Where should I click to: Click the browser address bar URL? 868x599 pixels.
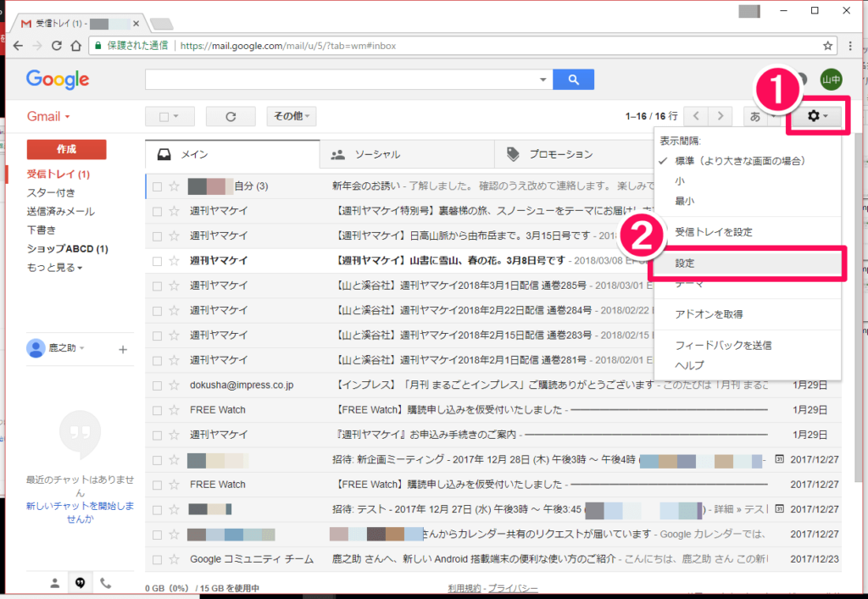tap(288, 46)
